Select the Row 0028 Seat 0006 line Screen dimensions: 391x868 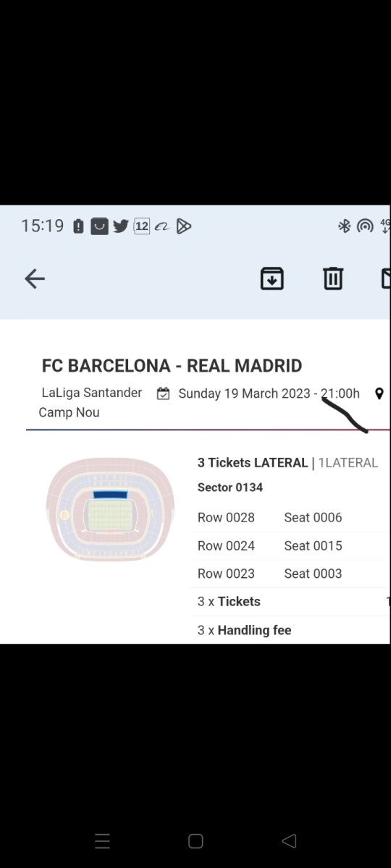[270, 517]
